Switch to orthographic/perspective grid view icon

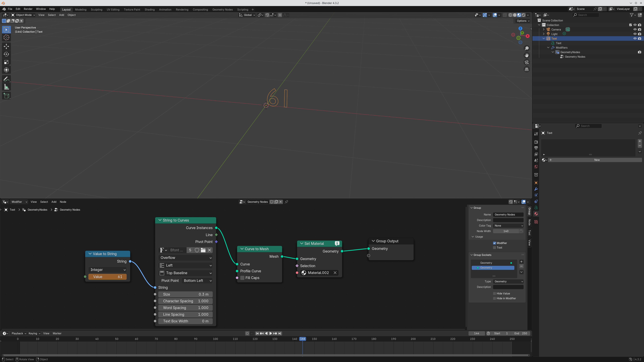pyautogui.click(x=527, y=69)
